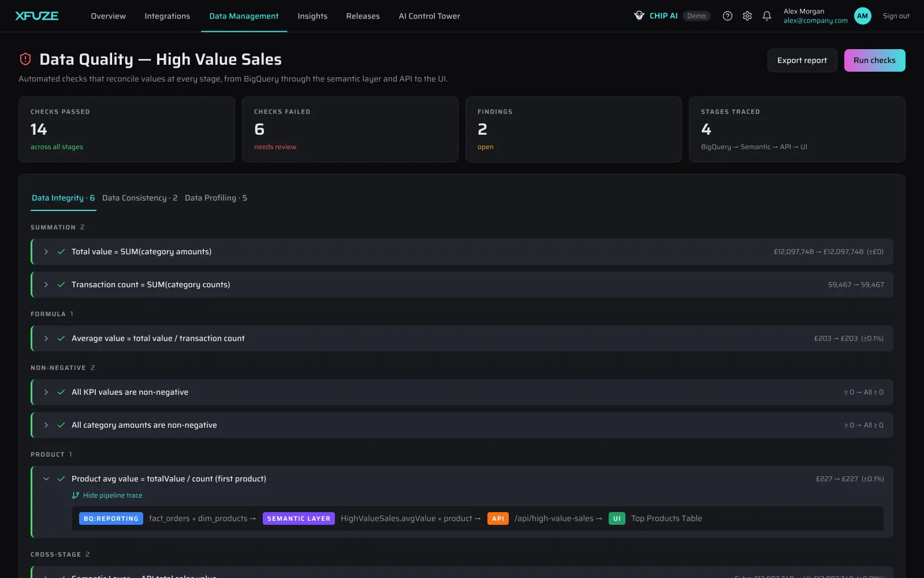Click the check mark on Total value row
924x578 pixels.
point(61,251)
